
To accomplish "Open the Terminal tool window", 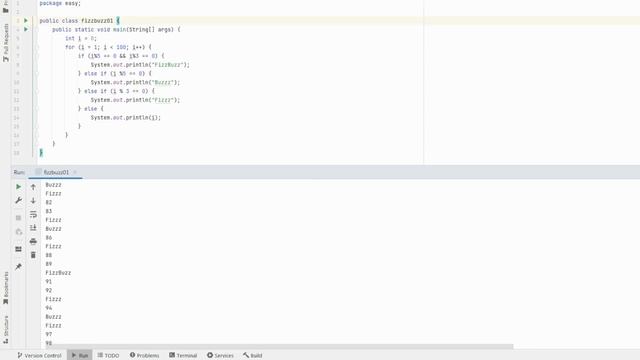I will tap(183, 356).
